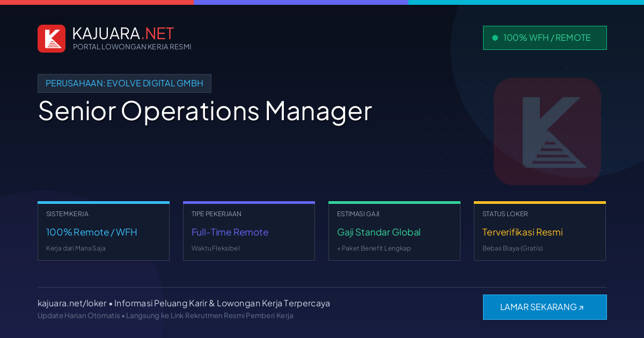Click the 'Full-Time Remote' value
644x338 pixels.
click(230, 232)
